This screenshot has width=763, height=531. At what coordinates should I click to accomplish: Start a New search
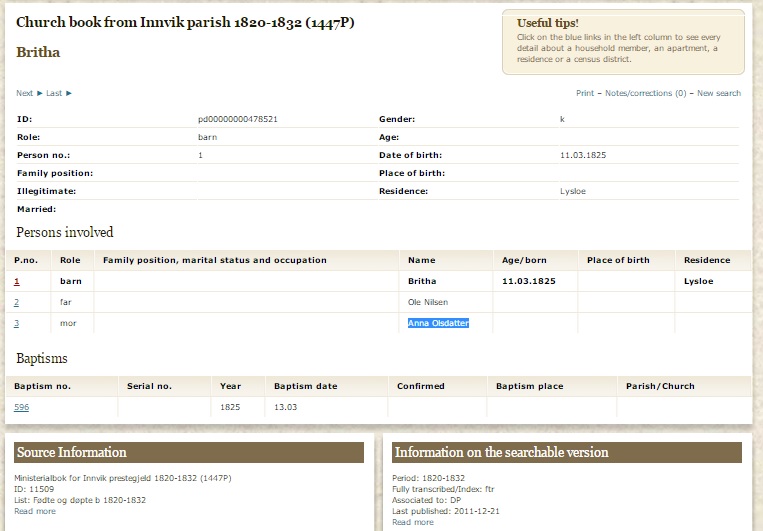pos(718,93)
